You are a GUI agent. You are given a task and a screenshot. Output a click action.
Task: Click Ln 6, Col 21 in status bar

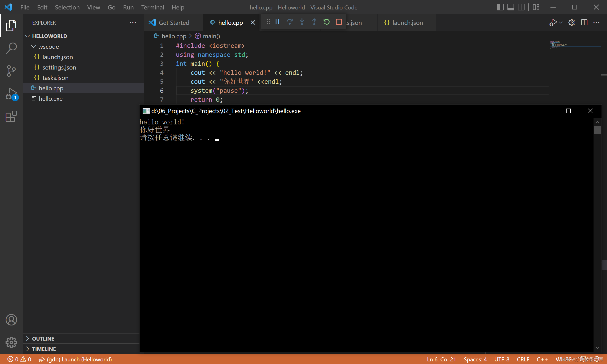click(x=441, y=359)
